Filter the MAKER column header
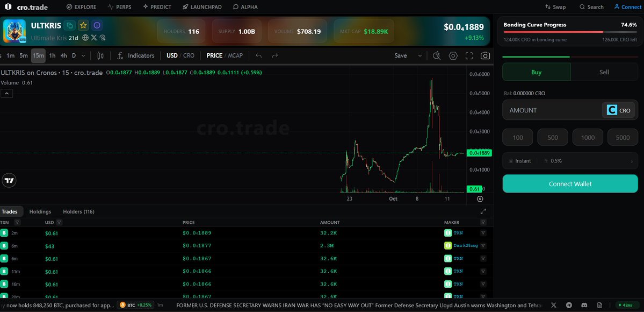Image resolution: width=644 pixels, height=312 pixels. (483, 222)
